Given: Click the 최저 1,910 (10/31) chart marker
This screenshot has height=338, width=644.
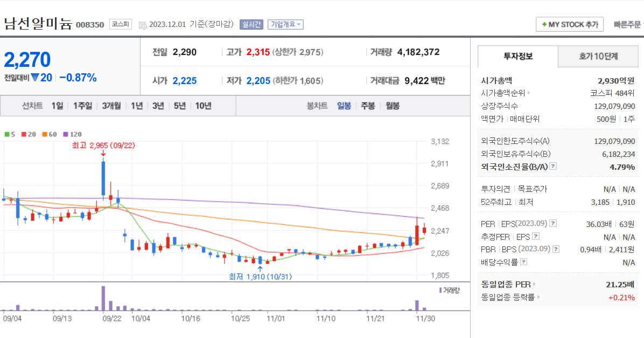Looking at the screenshot, I should (261, 277).
